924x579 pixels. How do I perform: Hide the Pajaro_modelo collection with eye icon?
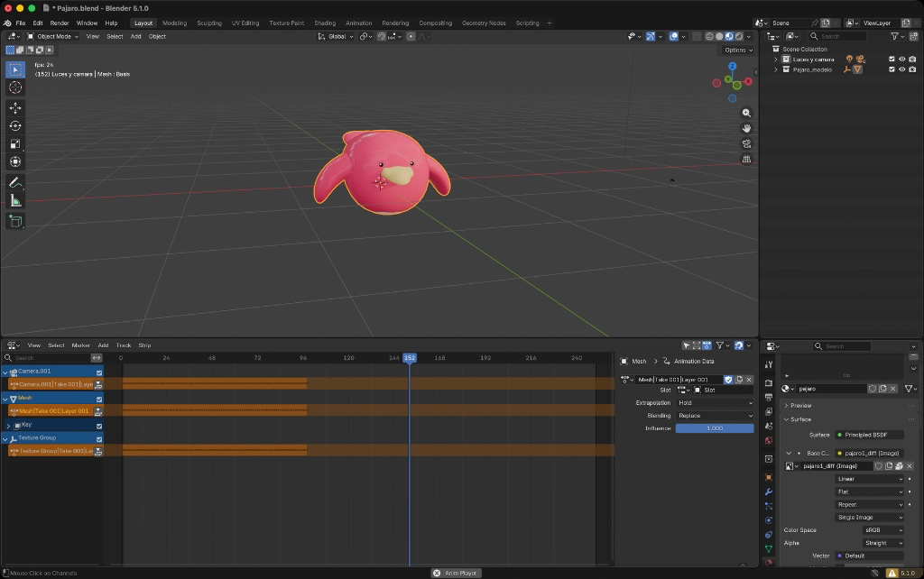tap(901, 69)
